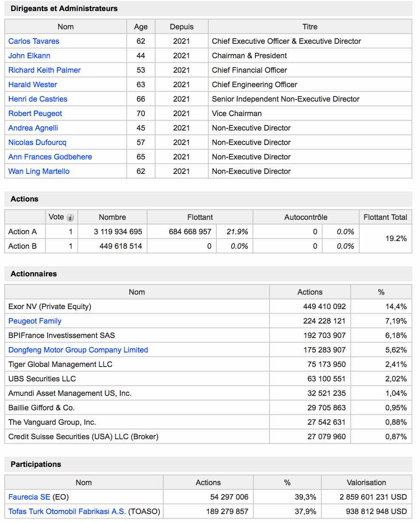Open Nicolas Dufourcq's profile link
Image resolution: width=420 pixels, height=523 pixels.
tap(37, 142)
